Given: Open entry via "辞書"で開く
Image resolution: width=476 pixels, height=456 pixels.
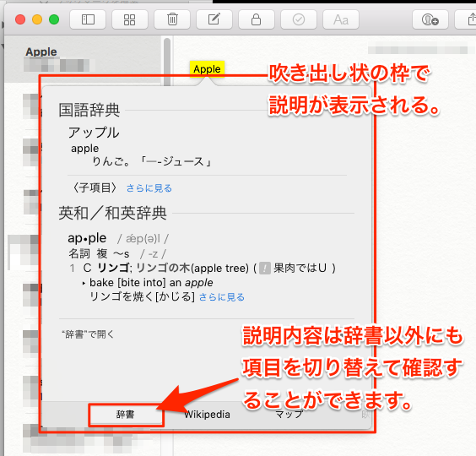Looking at the screenshot, I should (x=88, y=334).
